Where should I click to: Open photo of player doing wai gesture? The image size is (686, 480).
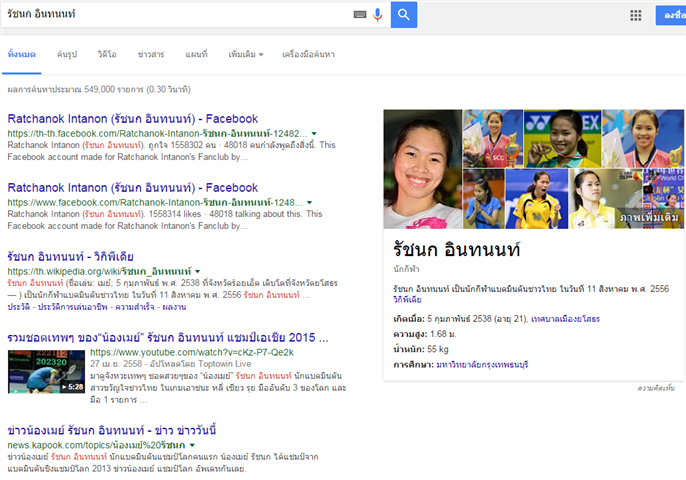click(x=484, y=199)
